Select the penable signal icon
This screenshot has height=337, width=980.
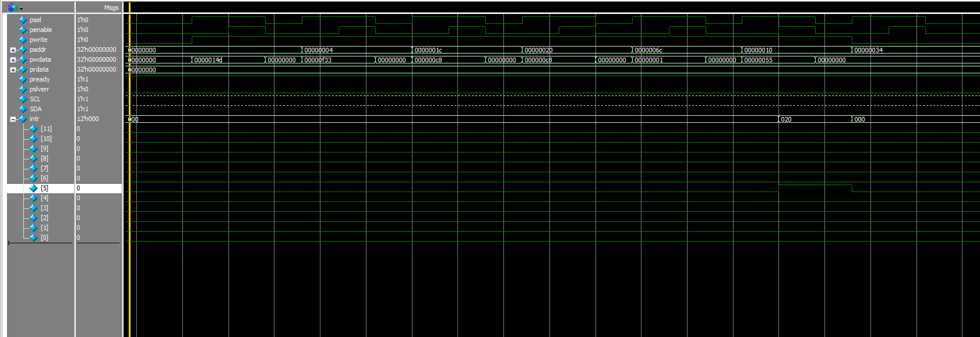coord(23,30)
